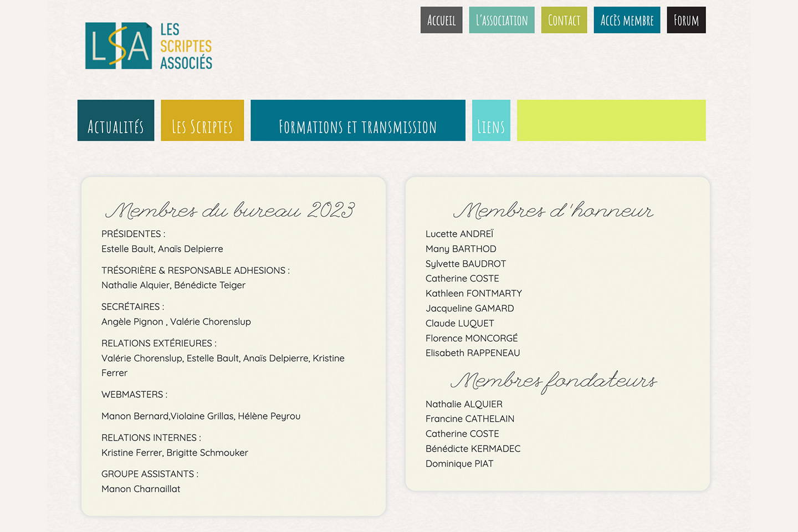798x532 pixels.
Task: Click the blank lime-green navigation block
Action: click(611, 120)
